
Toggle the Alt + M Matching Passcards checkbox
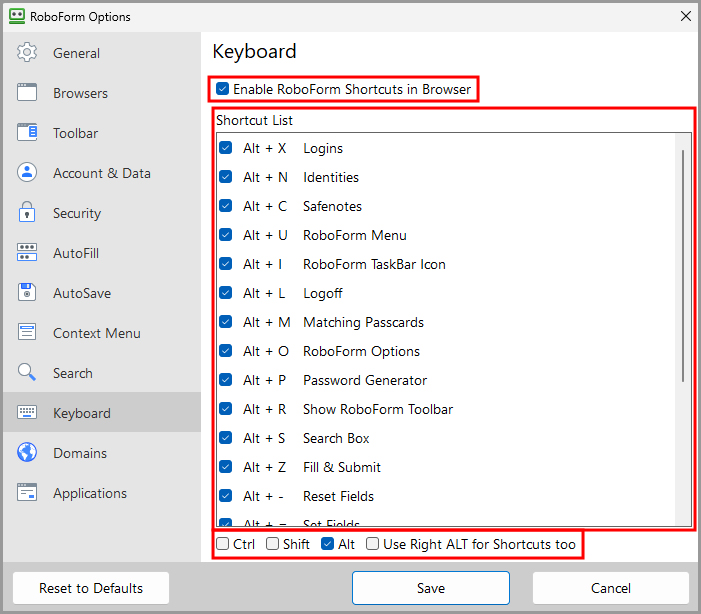tap(225, 322)
